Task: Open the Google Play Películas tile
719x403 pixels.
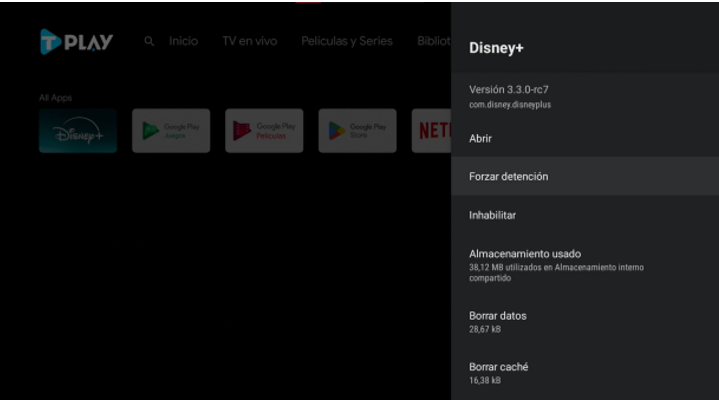Action: [264, 131]
